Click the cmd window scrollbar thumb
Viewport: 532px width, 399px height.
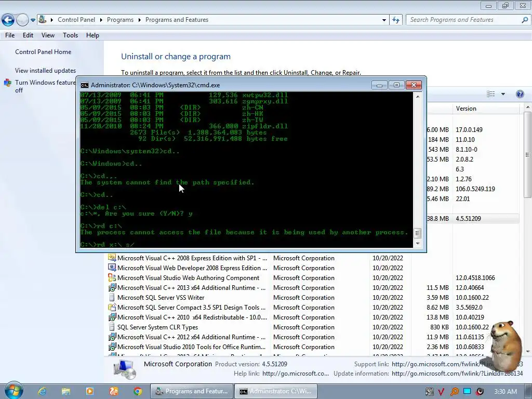418,233
